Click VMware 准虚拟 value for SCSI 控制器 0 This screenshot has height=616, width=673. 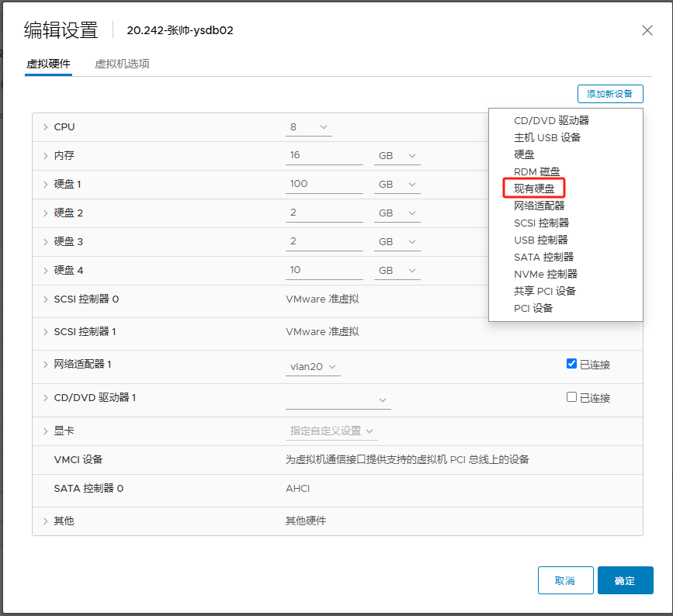(x=322, y=299)
